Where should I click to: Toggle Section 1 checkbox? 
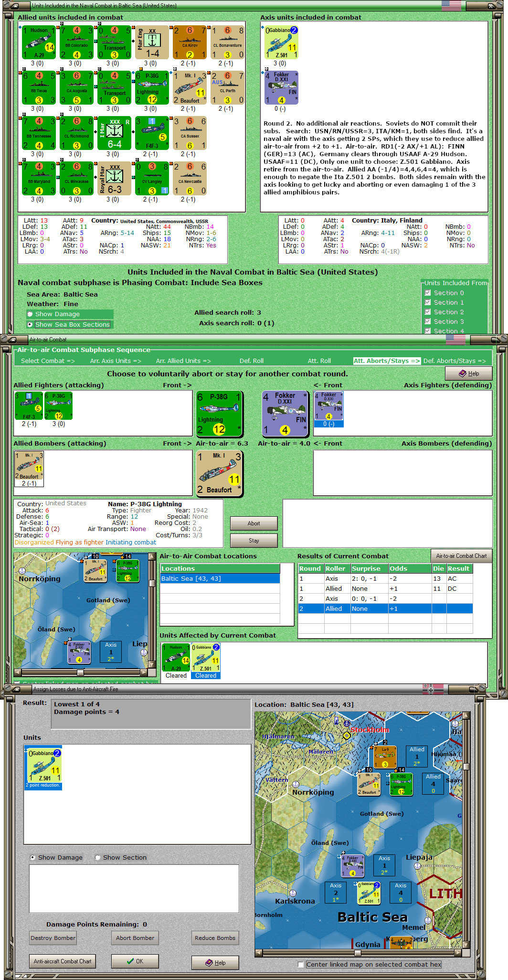[x=428, y=302]
